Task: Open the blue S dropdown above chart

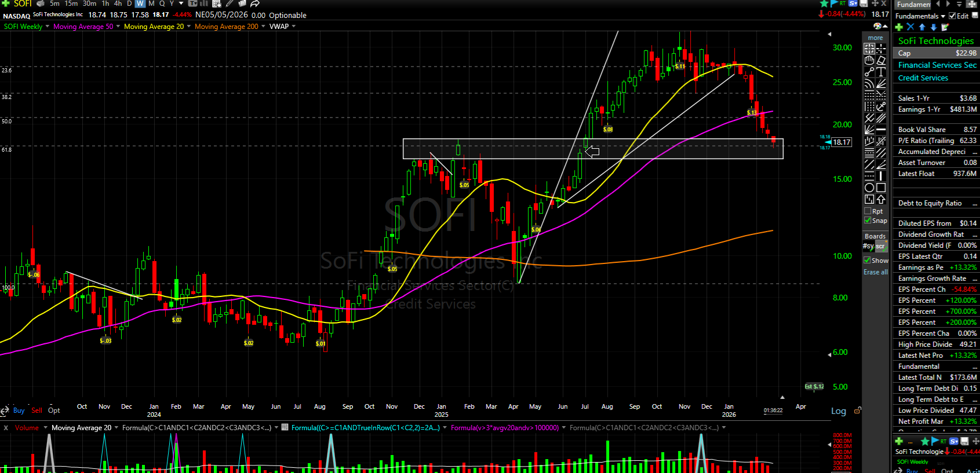Action: (x=853, y=3)
